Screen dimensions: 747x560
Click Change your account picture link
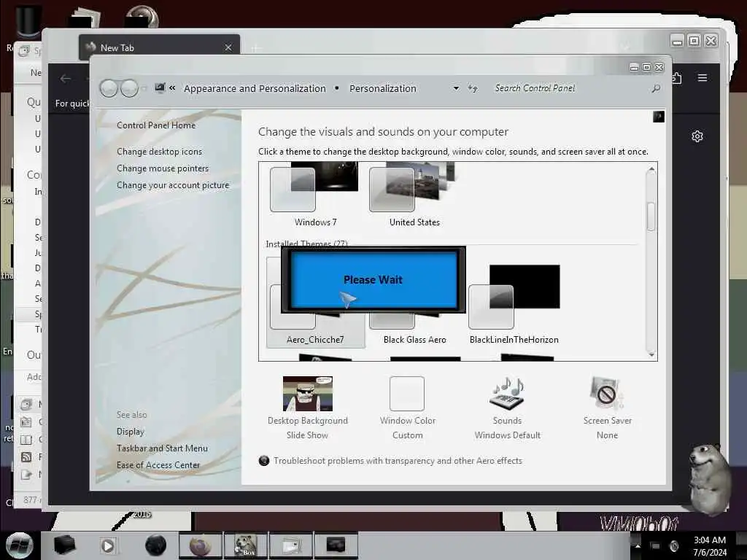click(173, 185)
